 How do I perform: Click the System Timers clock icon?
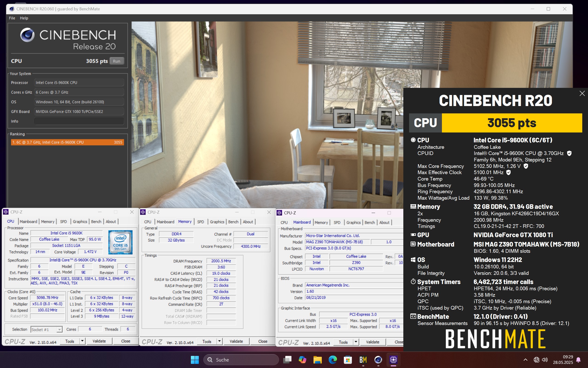(x=413, y=282)
